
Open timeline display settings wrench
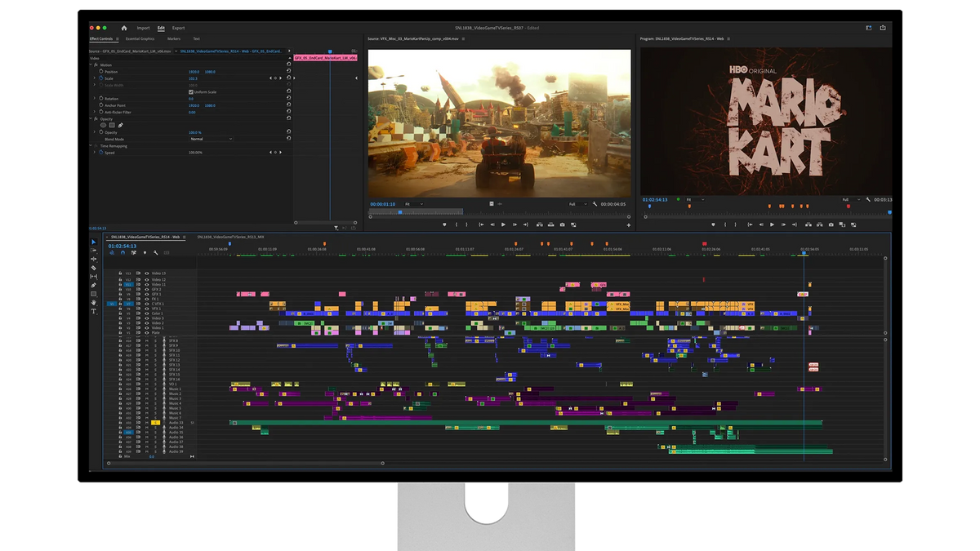(x=155, y=253)
